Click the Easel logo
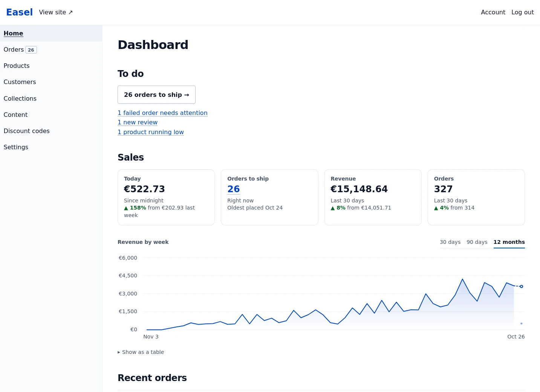This screenshot has width=540, height=392. 20,12
